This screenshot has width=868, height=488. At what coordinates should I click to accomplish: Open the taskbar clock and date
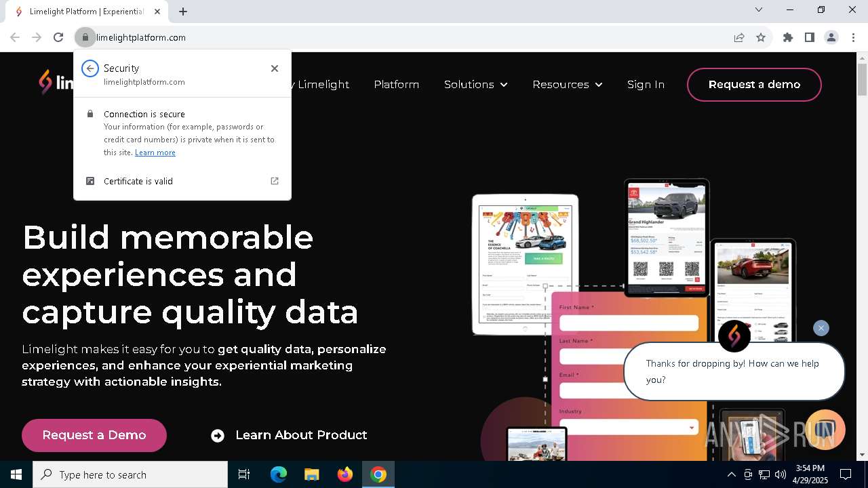click(810, 474)
